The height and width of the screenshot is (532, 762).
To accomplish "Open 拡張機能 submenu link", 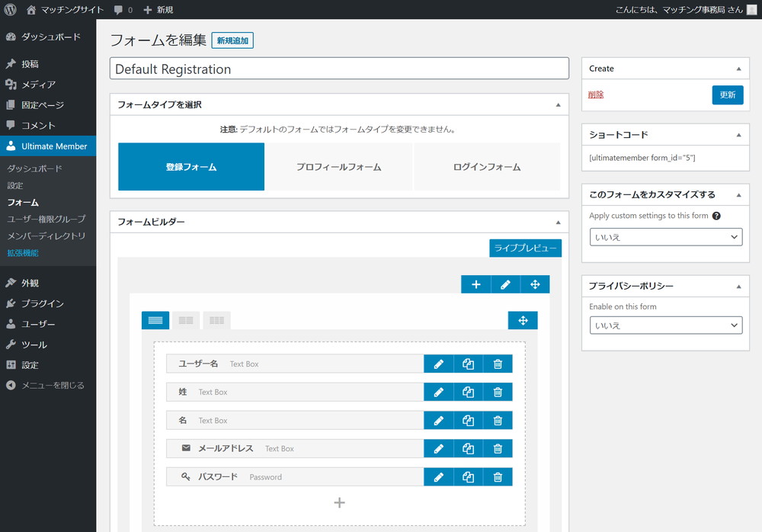I will tap(23, 253).
